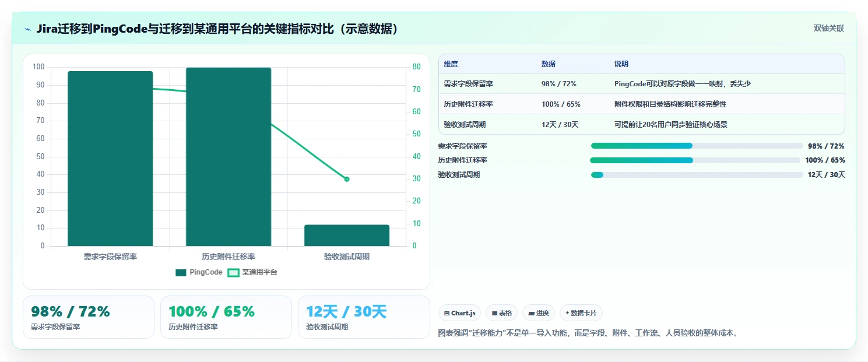This screenshot has width=868, height=362.
Task: Click the 12天 / 30天 progress value label
Action: [x=826, y=175]
